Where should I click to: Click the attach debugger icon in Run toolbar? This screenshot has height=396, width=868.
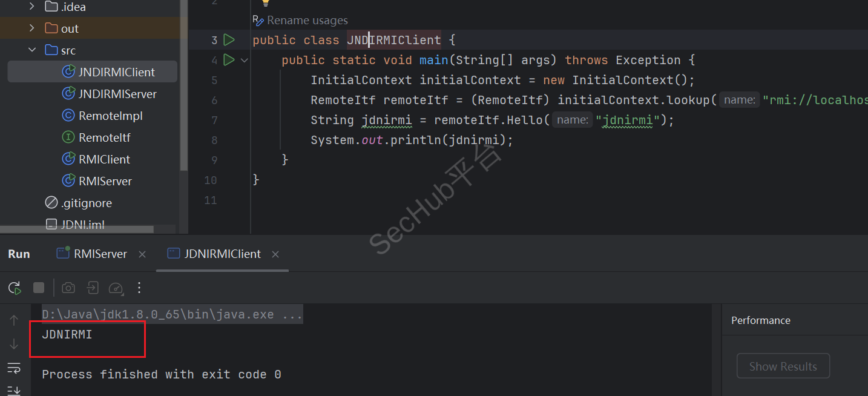(x=92, y=288)
